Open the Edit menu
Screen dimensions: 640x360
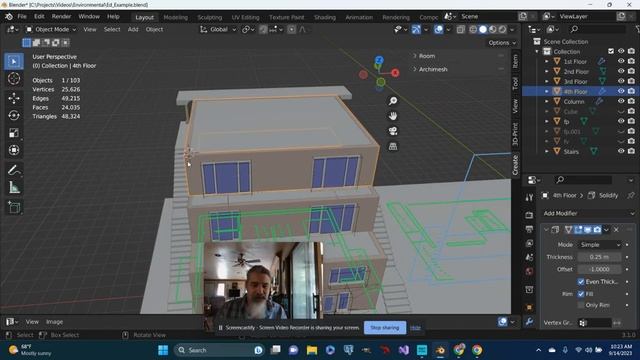(x=39, y=17)
